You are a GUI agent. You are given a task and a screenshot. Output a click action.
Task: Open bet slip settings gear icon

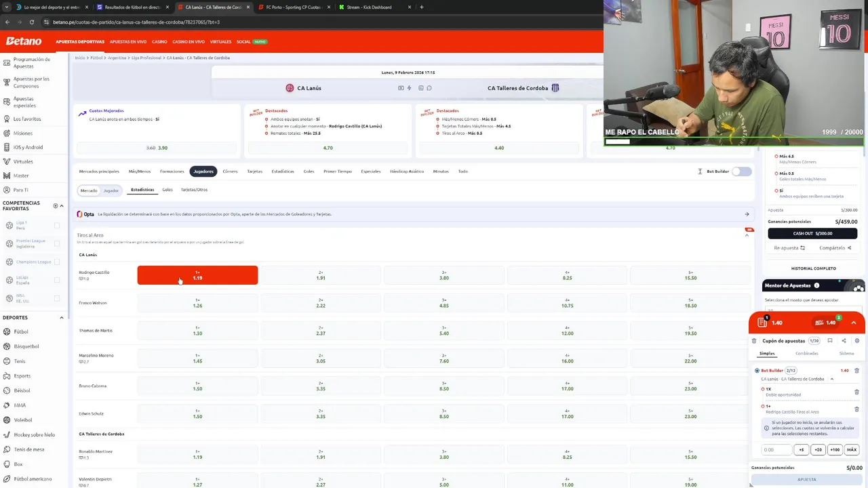857,341
